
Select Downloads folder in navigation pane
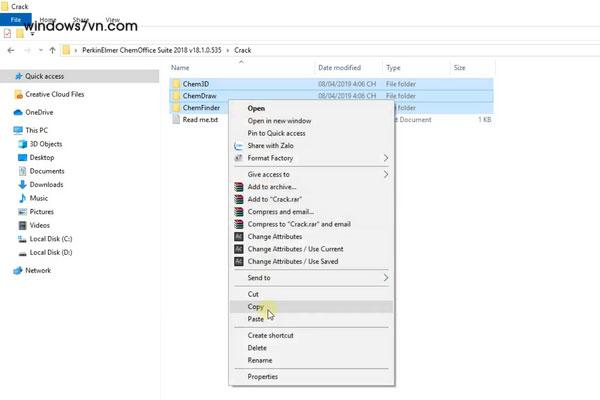coord(46,184)
